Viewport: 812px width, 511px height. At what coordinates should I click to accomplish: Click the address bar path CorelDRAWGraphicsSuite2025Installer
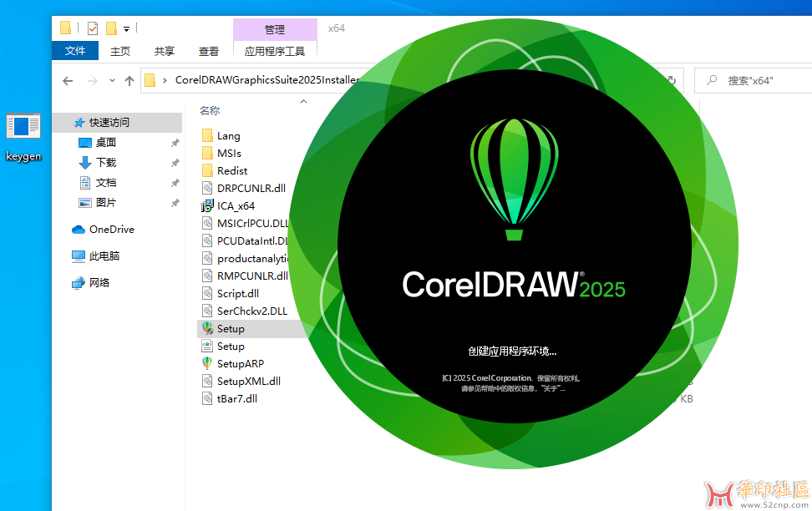267,79
